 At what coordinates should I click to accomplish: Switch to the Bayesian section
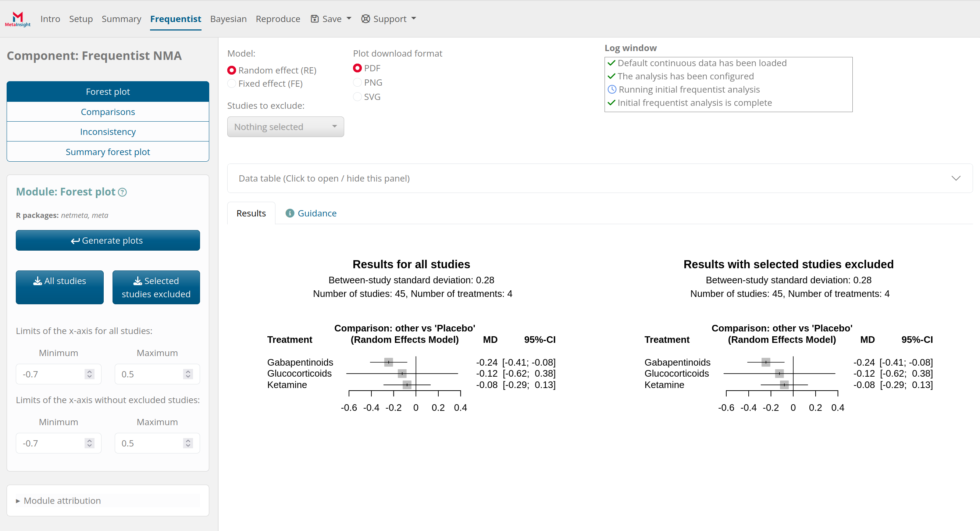click(x=228, y=19)
